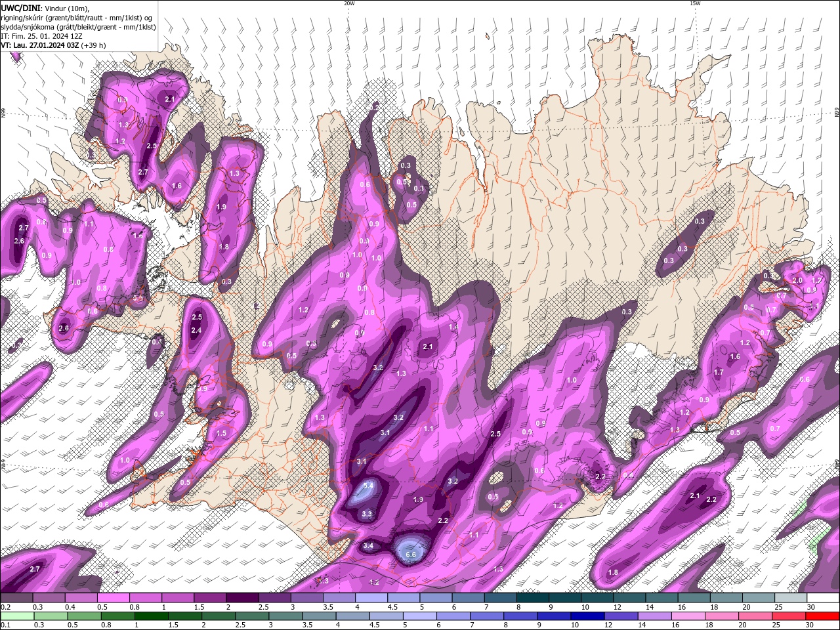Click the 20 label on lower scale

click(742, 625)
